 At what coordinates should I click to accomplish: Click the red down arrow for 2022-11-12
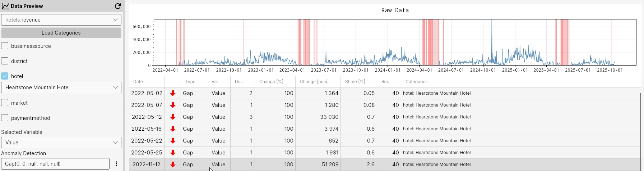point(173,165)
